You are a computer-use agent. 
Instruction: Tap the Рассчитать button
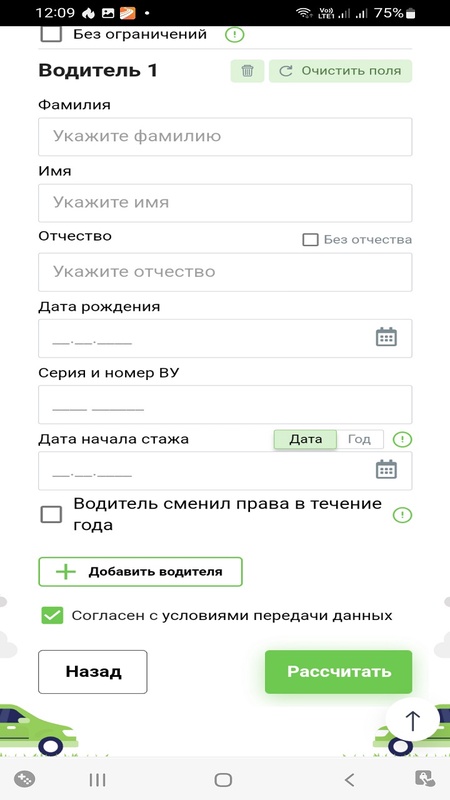pos(338,671)
